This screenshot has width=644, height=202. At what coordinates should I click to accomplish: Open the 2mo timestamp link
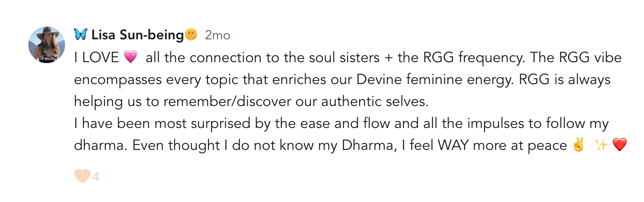coord(218,35)
